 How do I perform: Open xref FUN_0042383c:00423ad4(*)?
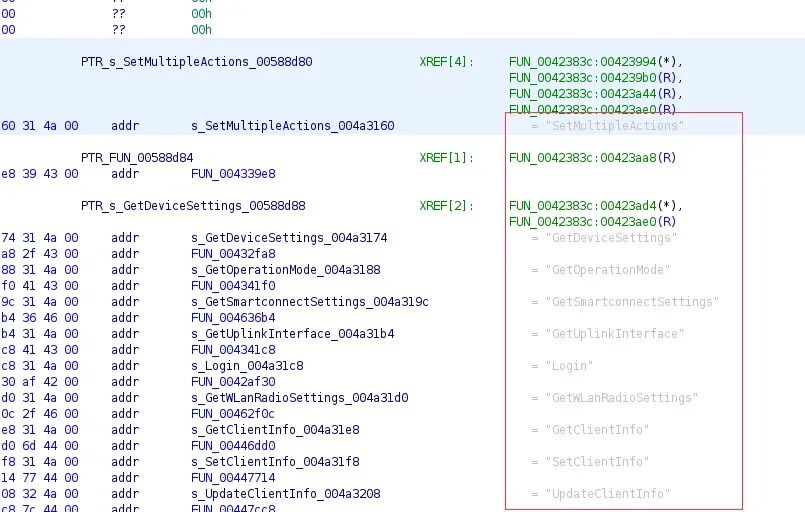(x=596, y=206)
